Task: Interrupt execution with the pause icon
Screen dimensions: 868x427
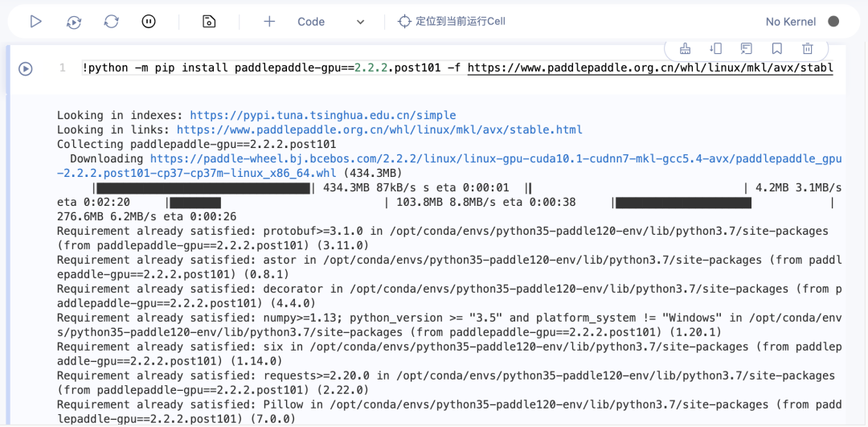Action: point(149,22)
